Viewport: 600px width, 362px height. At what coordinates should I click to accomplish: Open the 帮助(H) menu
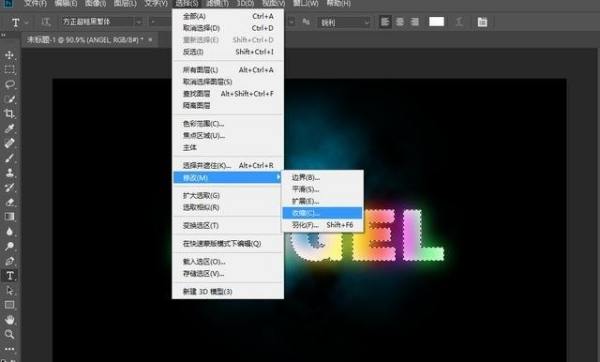(x=338, y=3)
